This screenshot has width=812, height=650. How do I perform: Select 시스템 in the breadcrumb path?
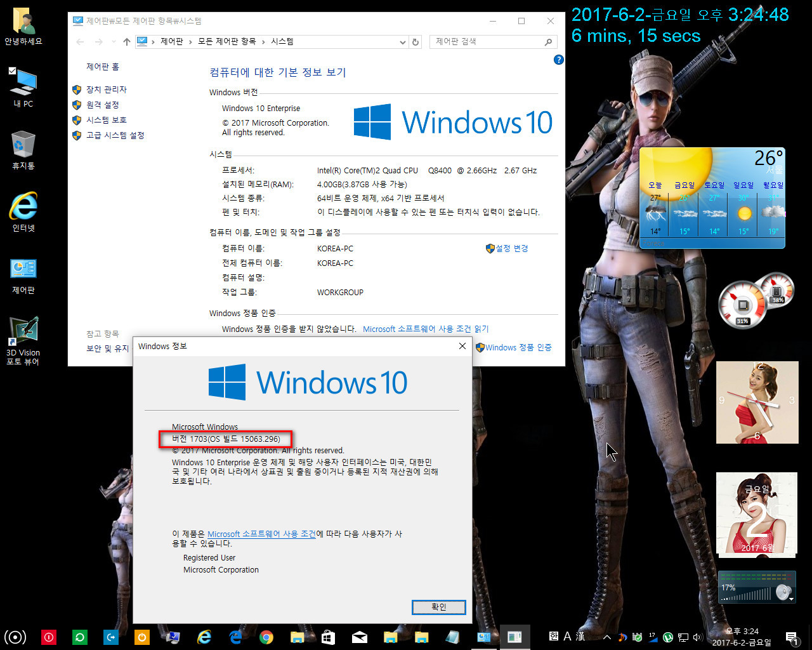(x=282, y=42)
